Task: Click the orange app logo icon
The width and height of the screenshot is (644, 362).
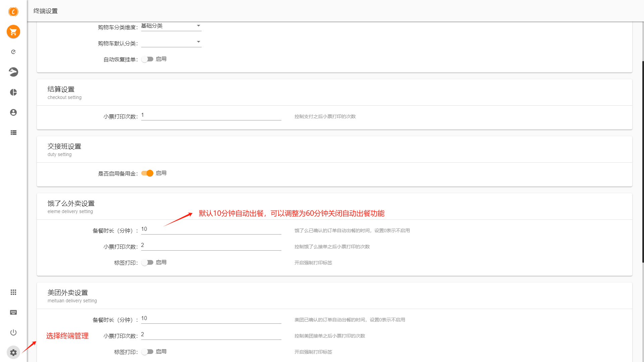Action: pos(13,12)
